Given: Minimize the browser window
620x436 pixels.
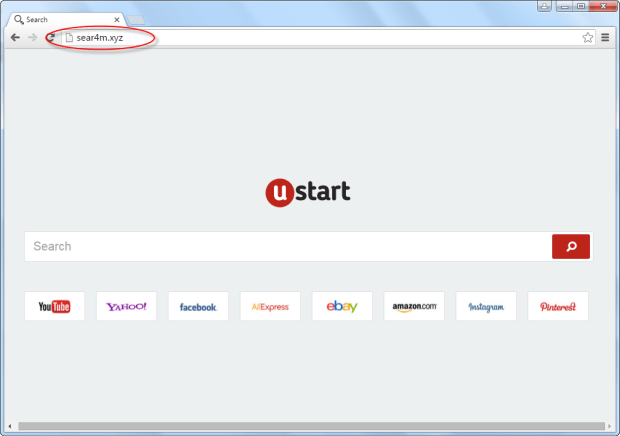Looking at the screenshot, I should click(x=564, y=6).
